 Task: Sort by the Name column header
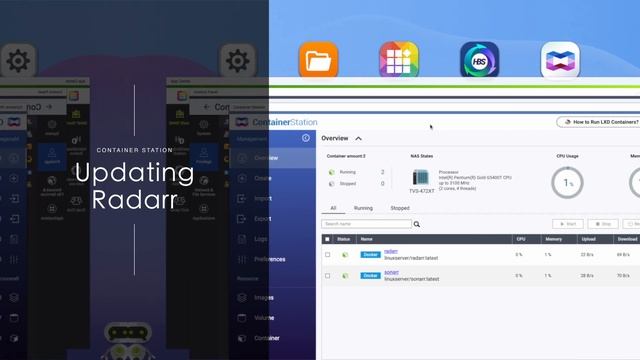pos(434,239)
